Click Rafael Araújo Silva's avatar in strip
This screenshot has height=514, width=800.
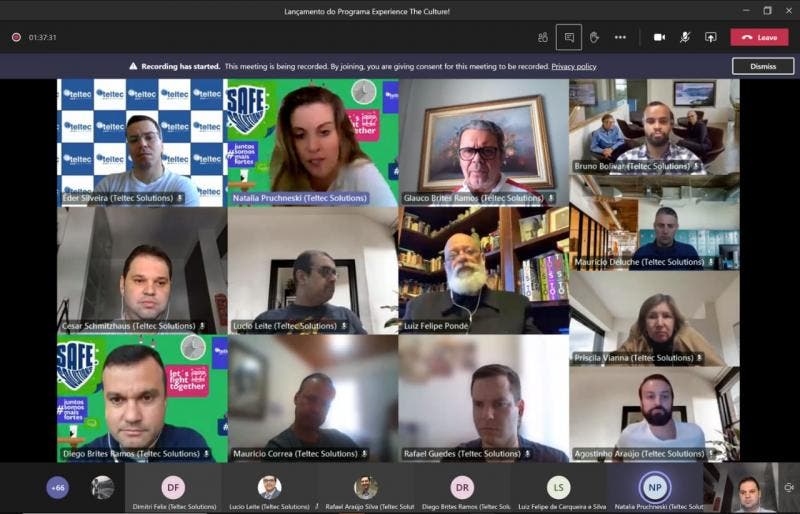click(366, 487)
